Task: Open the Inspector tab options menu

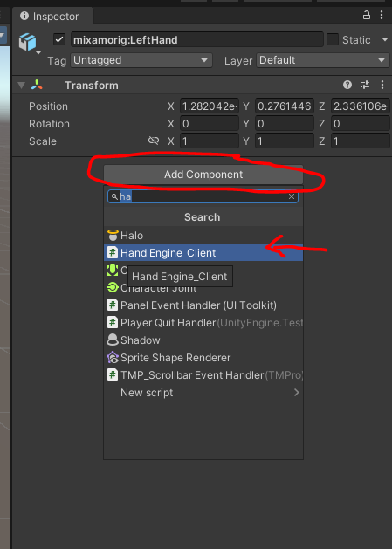Action: tap(382, 15)
